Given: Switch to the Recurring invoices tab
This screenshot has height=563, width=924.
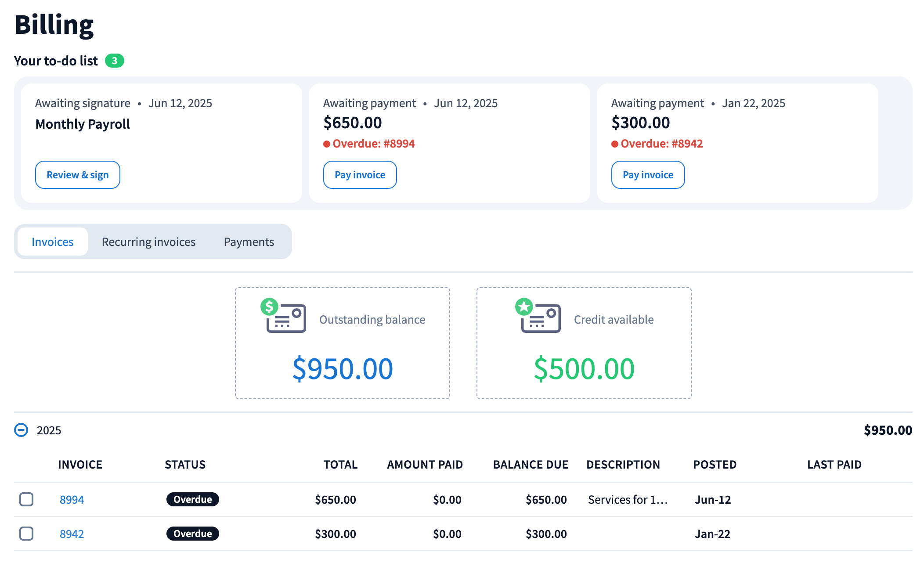Looking at the screenshot, I should coord(148,242).
